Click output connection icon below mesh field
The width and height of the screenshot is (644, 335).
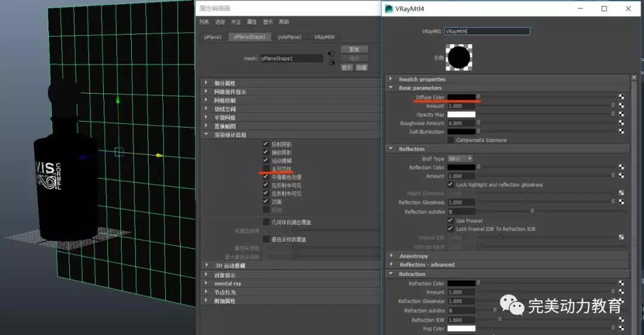(x=331, y=63)
